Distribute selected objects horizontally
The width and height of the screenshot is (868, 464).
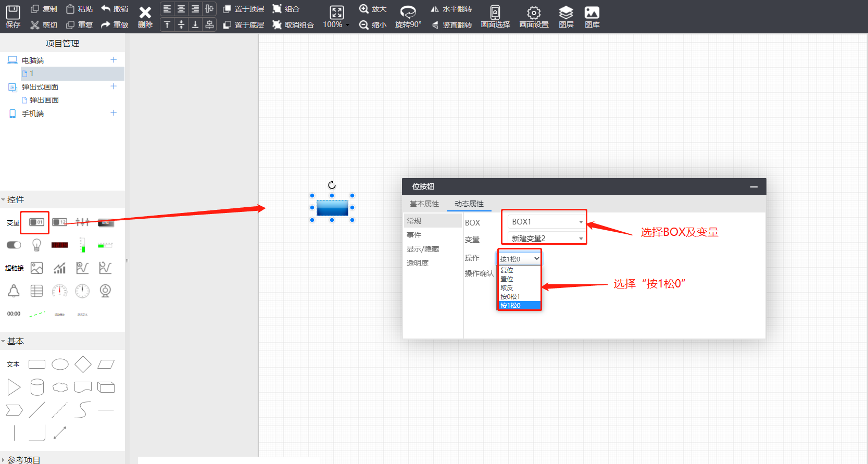tap(209, 9)
